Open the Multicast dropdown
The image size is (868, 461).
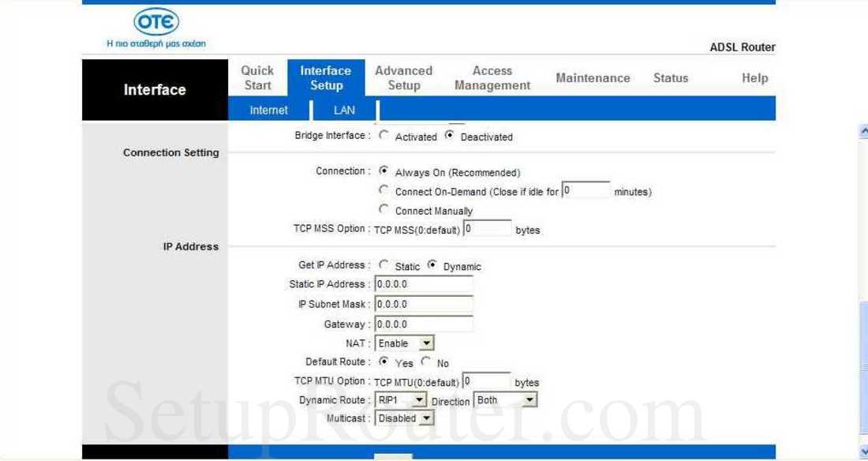[x=404, y=418]
